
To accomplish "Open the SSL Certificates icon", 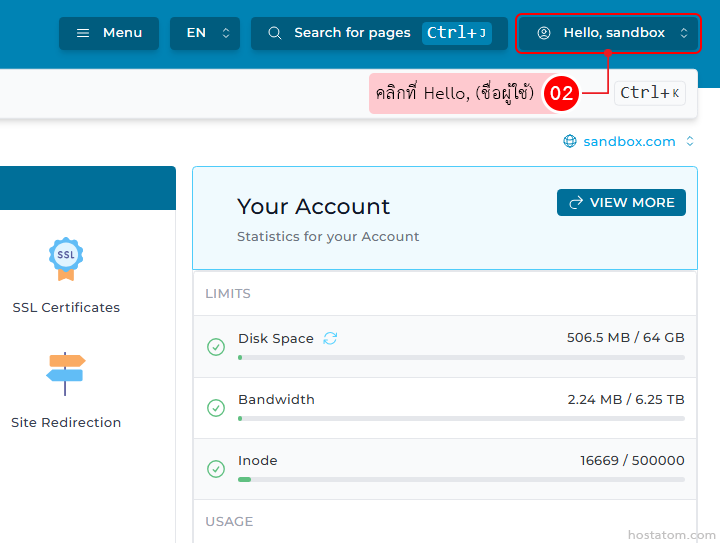I will [x=66, y=258].
